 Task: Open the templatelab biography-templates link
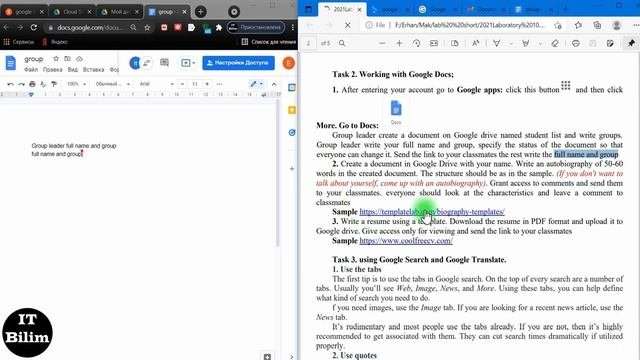tap(432, 212)
